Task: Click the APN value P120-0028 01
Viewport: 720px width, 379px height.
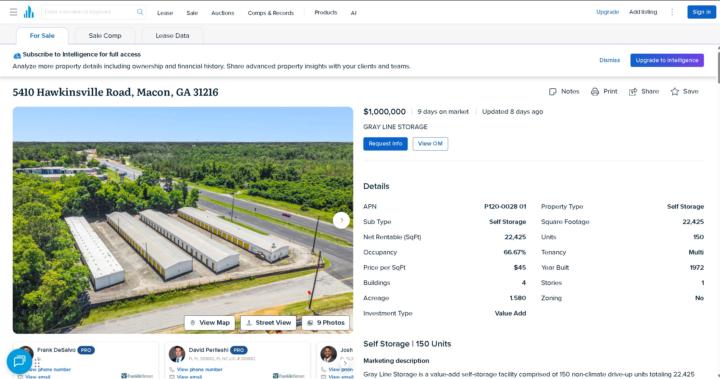Action: coord(505,207)
